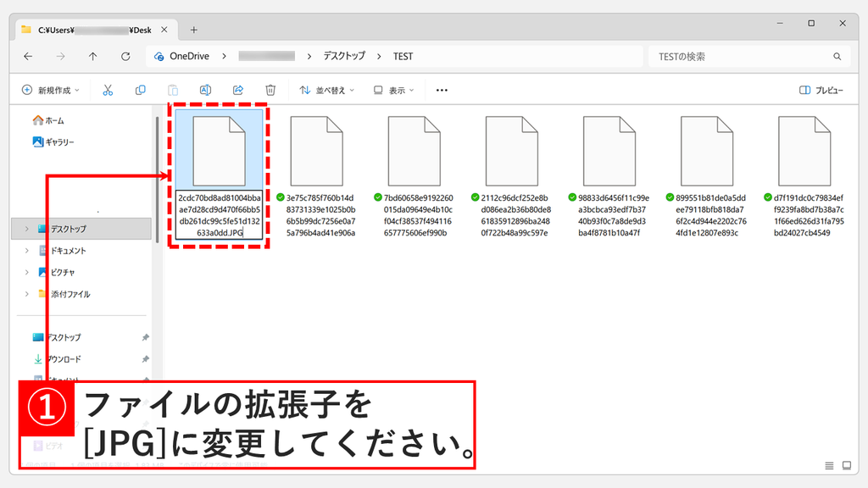Screen dimensions: 868x488
Task: Click the Paste clipboard icon
Action: coord(173,90)
